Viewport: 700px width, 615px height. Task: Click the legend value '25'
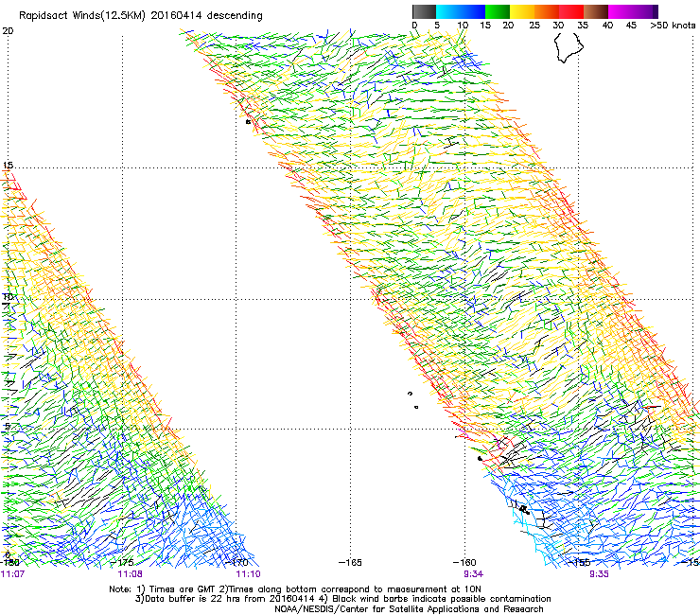pos(534,26)
